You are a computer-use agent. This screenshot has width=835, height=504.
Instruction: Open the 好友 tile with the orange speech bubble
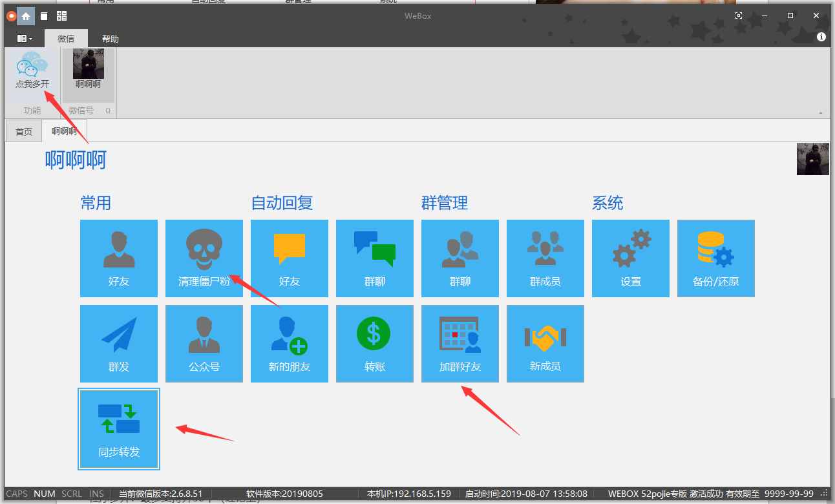(x=290, y=258)
